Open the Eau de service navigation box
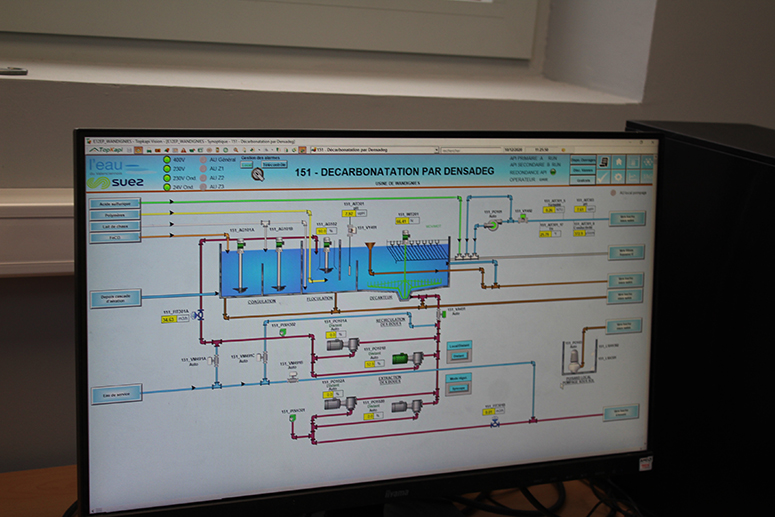The width and height of the screenshot is (775, 517). [x=115, y=393]
